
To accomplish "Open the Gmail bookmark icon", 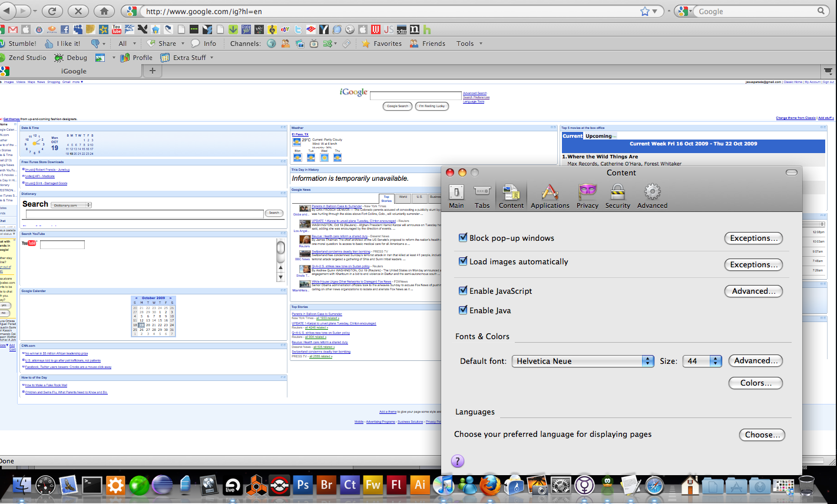I will pyautogui.click(x=12, y=29).
